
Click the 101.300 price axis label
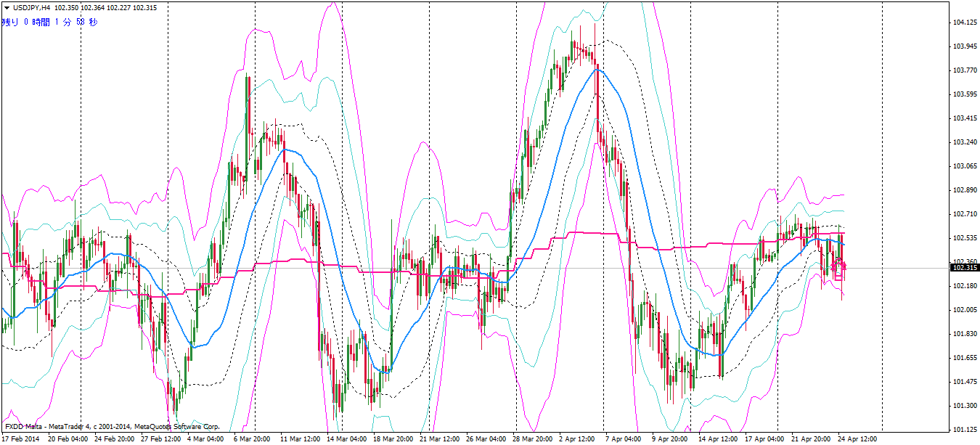click(x=965, y=406)
